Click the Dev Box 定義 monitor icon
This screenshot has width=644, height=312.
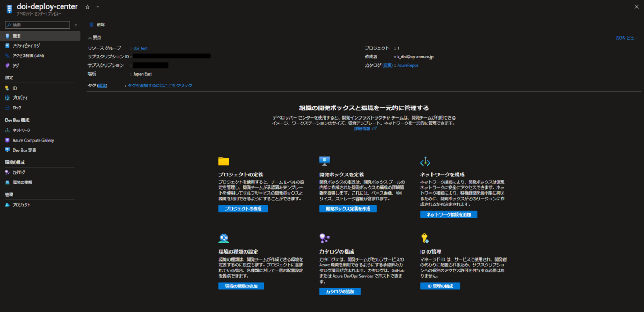8,150
